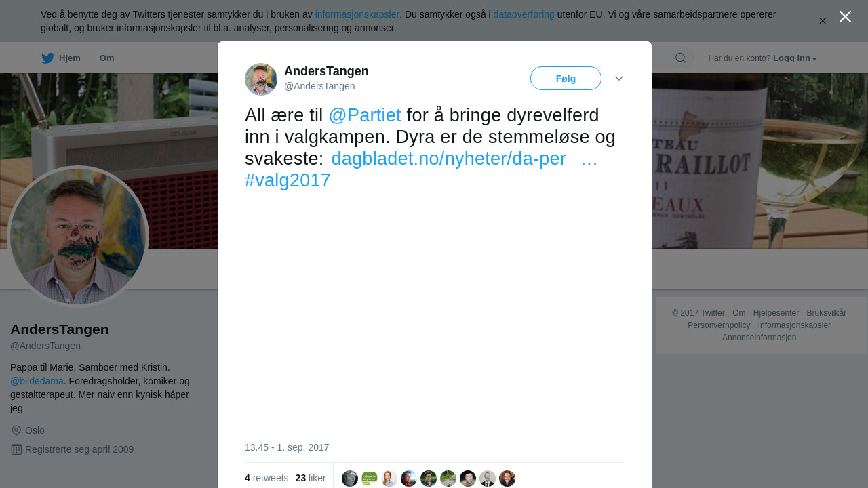The image size is (868, 488).
Task: Click the Twitter bird Hjem icon
Action: tap(48, 58)
